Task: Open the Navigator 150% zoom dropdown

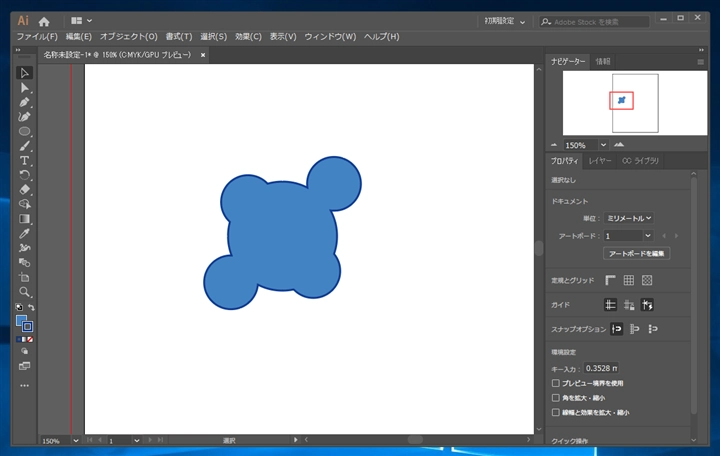Action: 603,145
